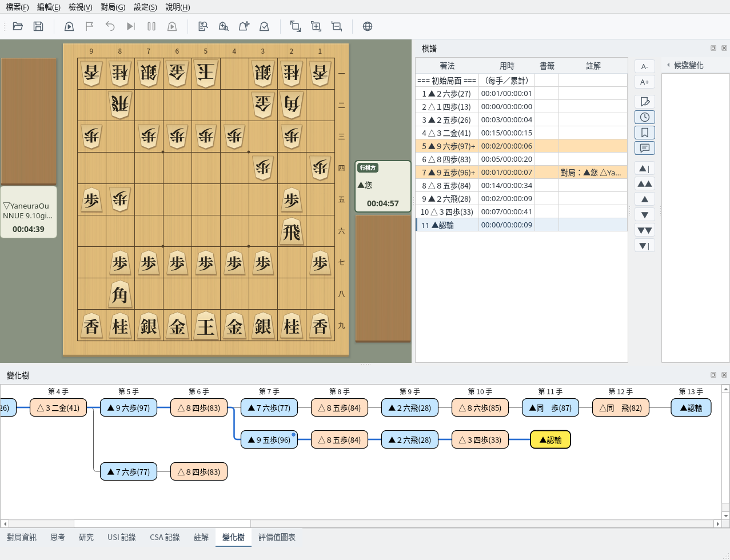Image resolution: width=730 pixels, height=560 pixels.
Task: Save the game record with the floppy icon
Action: point(38,26)
